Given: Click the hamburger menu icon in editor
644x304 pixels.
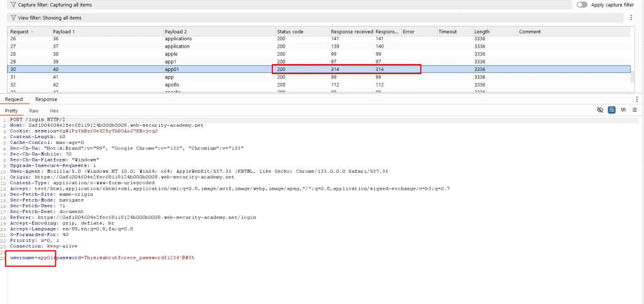Looking at the screenshot, I should [x=635, y=110].
